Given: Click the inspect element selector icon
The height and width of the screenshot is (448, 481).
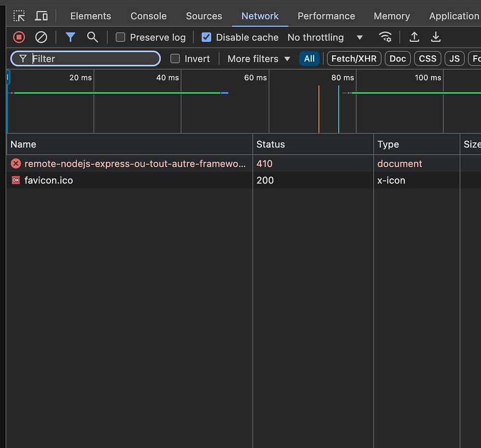Looking at the screenshot, I should [x=19, y=16].
